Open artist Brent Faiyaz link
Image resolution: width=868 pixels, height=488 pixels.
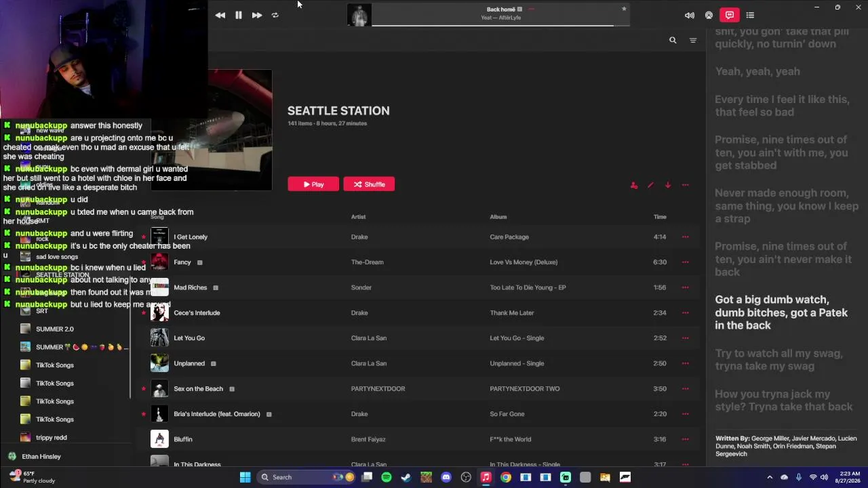368,439
